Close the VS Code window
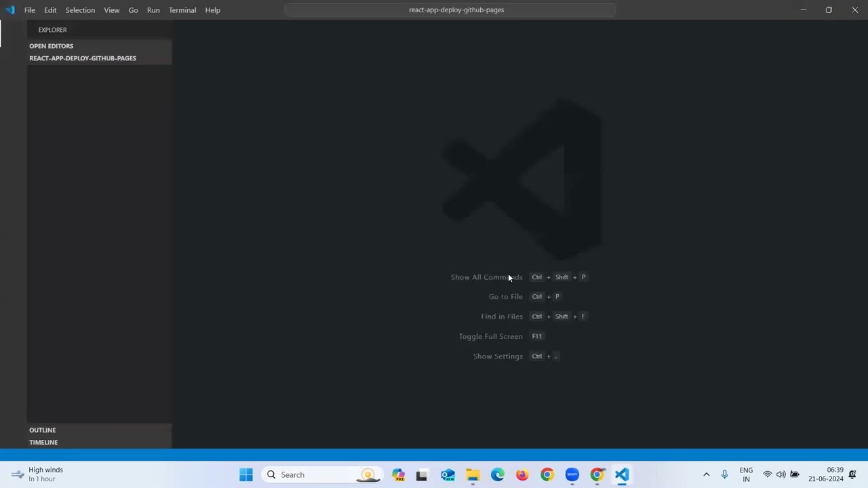Viewport: 868px width, 488px height. point(854,10)
